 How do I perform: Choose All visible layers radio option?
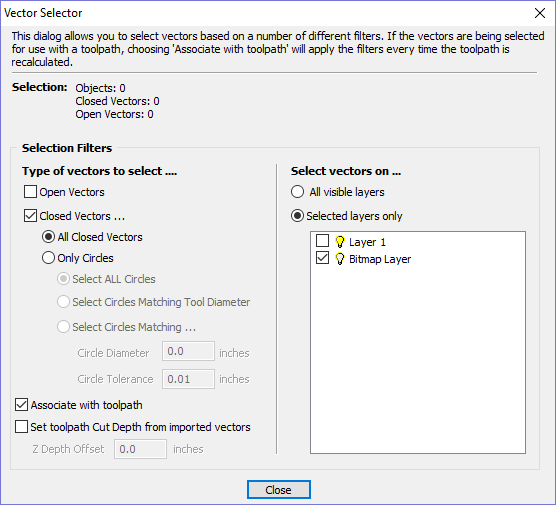297,192
